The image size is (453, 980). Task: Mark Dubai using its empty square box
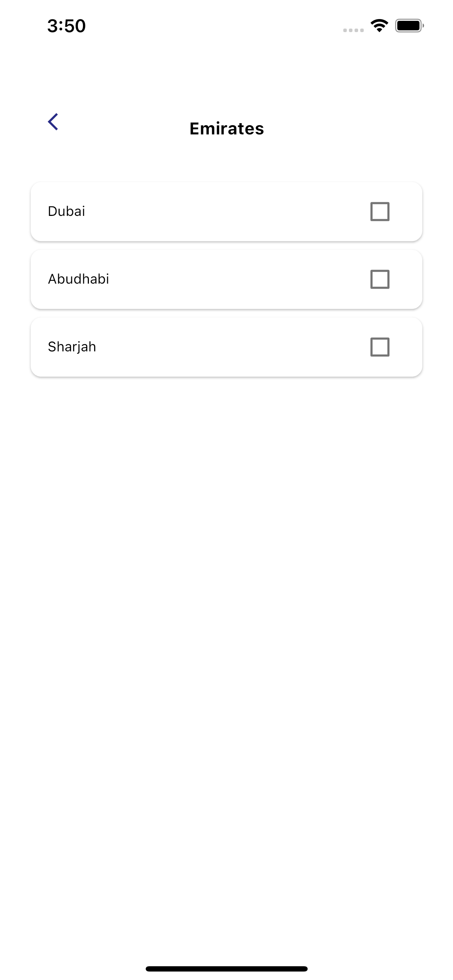(380, 212)
